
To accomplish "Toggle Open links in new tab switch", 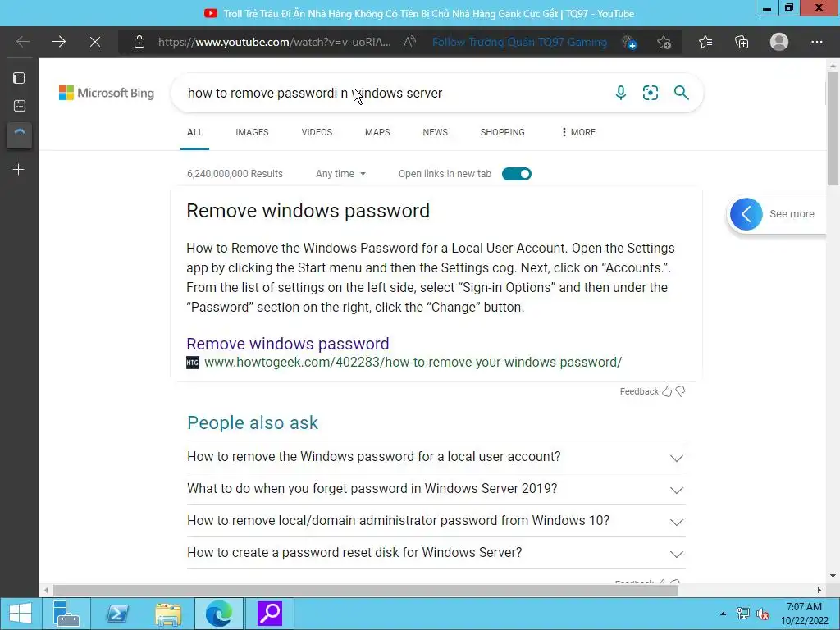I will 517,174.
